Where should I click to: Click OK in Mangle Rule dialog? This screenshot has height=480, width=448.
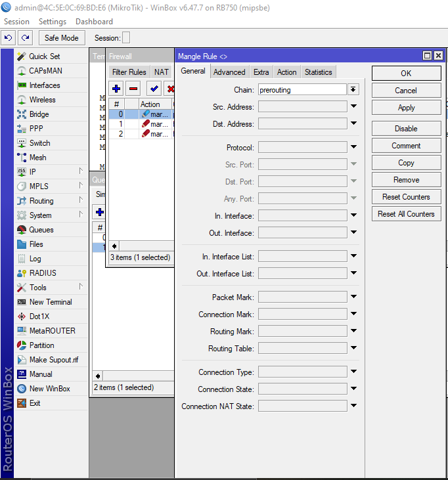coord(407,74)
